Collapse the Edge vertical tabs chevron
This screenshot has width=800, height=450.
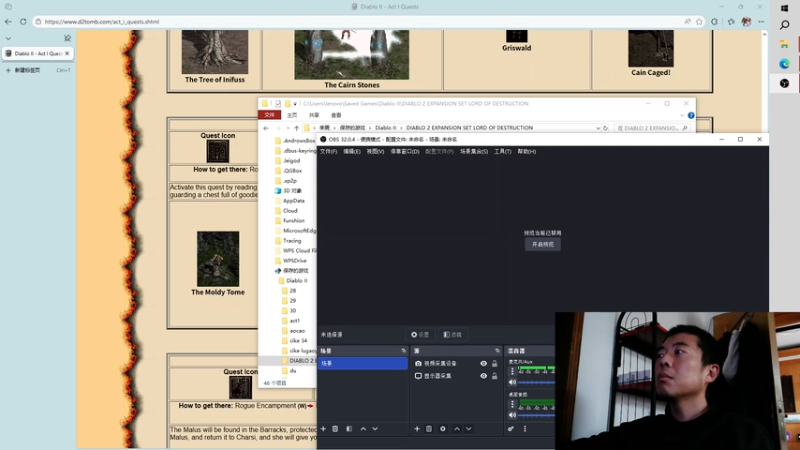(8, 38)
